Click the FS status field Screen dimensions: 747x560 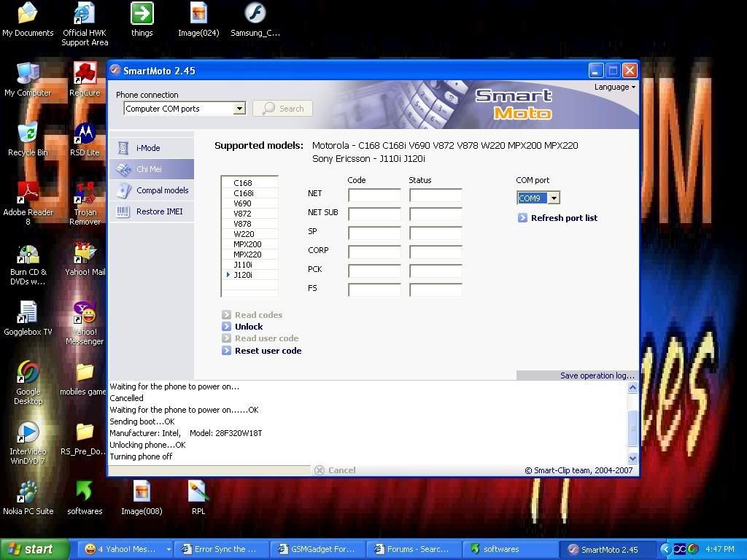click(x=436, y=289)
